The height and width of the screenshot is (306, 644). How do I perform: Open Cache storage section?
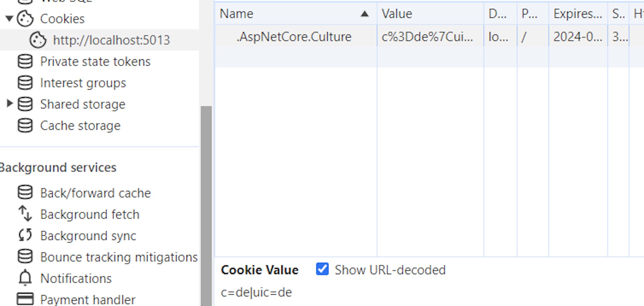coord(80,125)
